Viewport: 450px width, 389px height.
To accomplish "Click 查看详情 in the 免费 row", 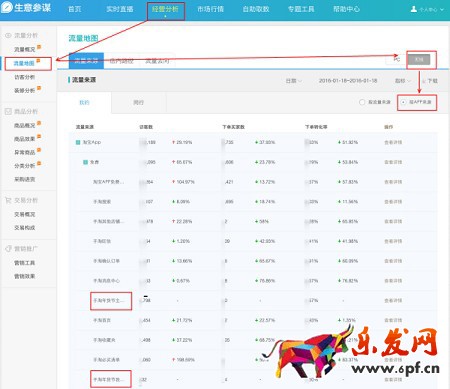I will point(393,162).
